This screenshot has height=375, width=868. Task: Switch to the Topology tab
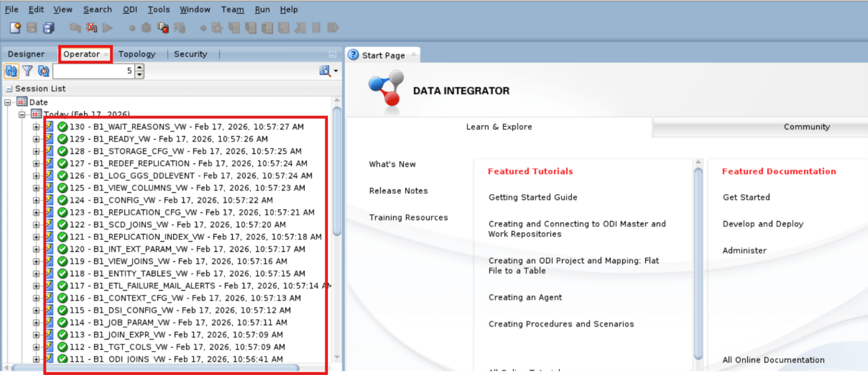pos(137,54)
